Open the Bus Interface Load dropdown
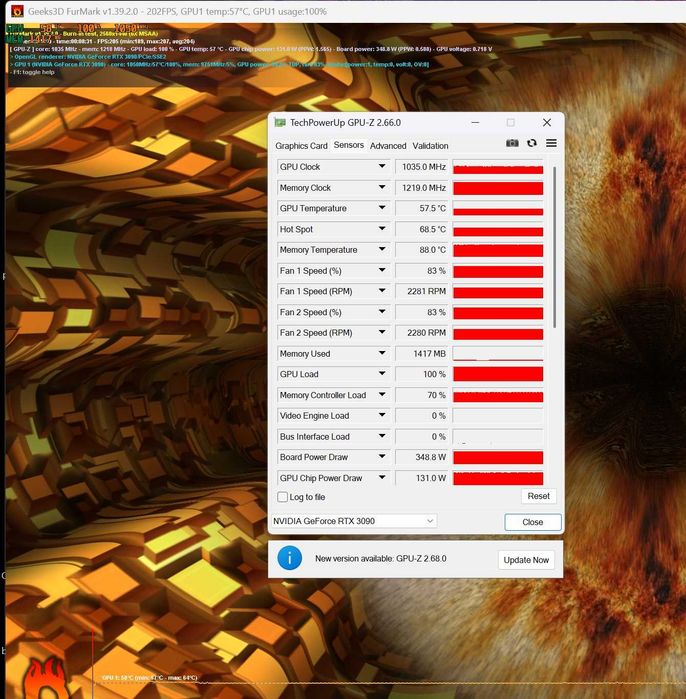Viewport: 686px width, 699px height. 382,436
